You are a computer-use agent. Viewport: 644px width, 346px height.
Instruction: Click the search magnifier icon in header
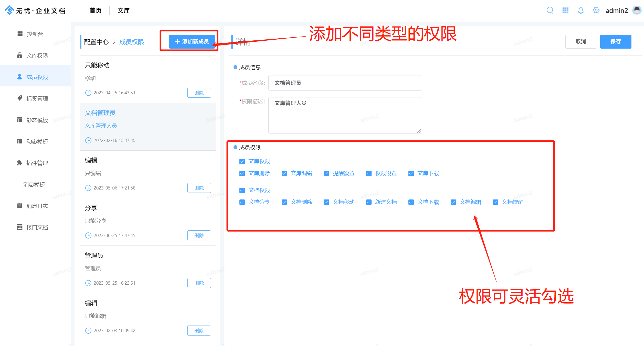pos(550,10)
